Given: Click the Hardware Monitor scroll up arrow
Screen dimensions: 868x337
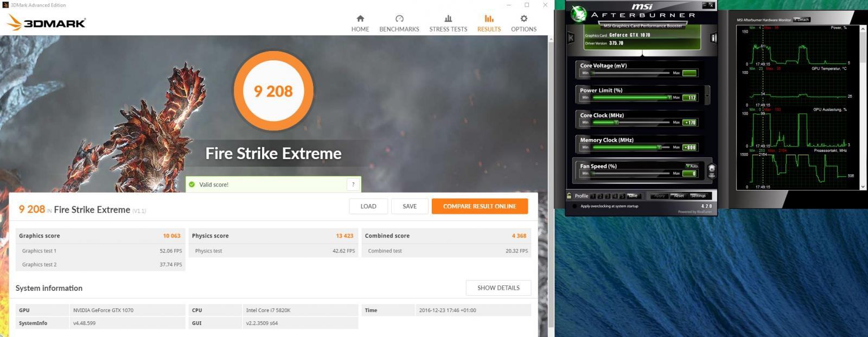Looking at the screenshot, I should tap(863, 28).
